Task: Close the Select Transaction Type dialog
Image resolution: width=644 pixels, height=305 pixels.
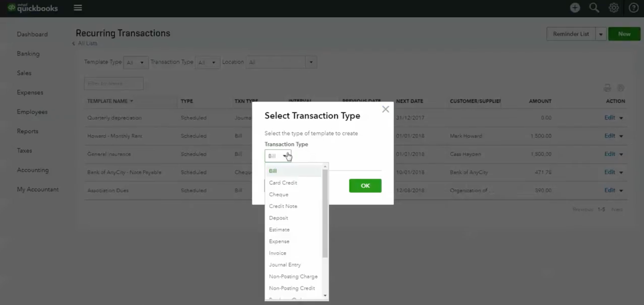Action: pos(386,109)
